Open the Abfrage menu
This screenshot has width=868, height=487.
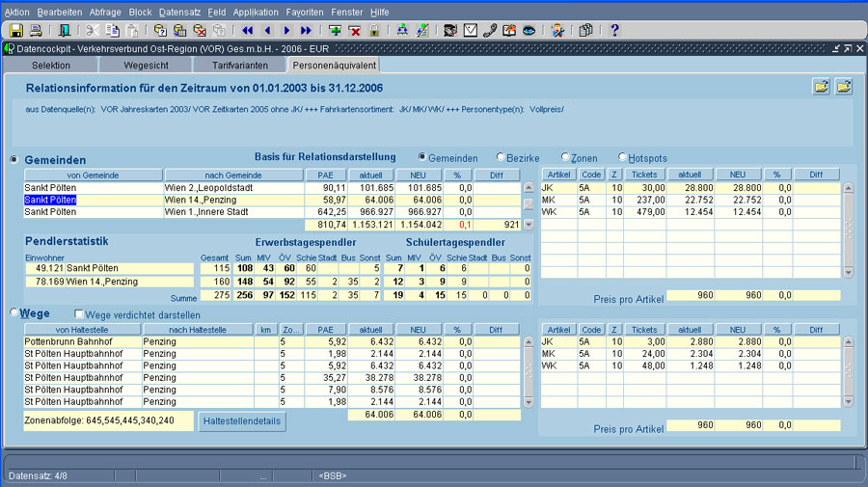[105, 12]
